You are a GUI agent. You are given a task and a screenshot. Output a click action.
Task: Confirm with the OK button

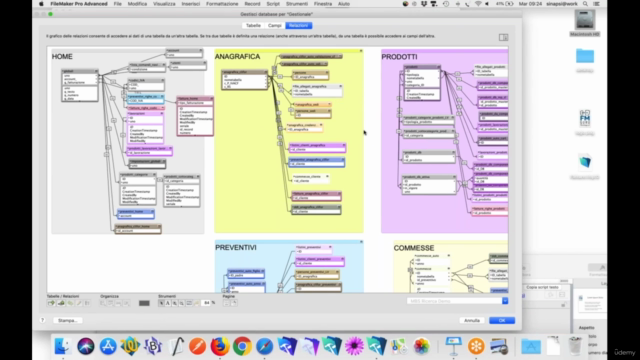(x=502, y=320)
